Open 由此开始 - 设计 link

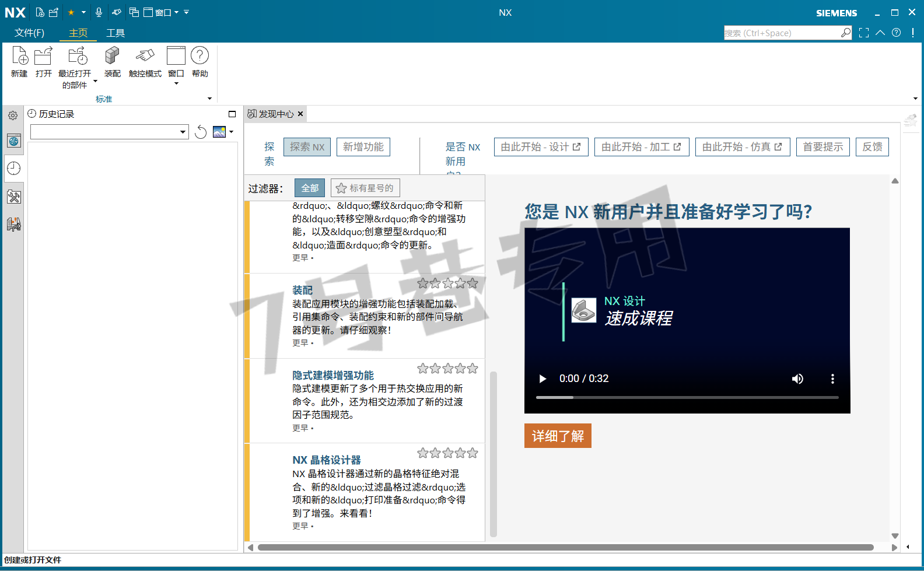(x=541, y=147)
